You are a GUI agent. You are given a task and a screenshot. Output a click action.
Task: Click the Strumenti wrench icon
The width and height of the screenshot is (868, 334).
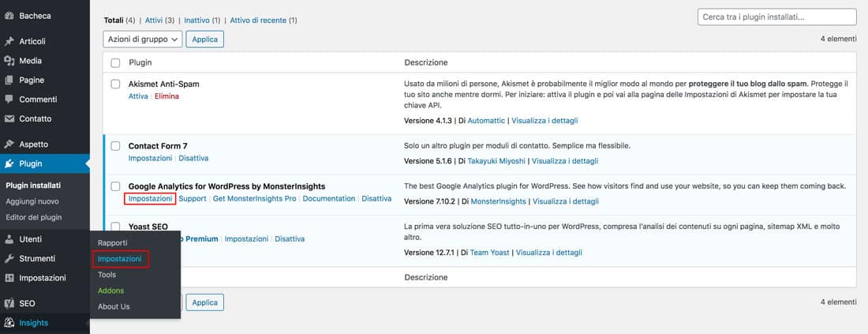(9, 259)
